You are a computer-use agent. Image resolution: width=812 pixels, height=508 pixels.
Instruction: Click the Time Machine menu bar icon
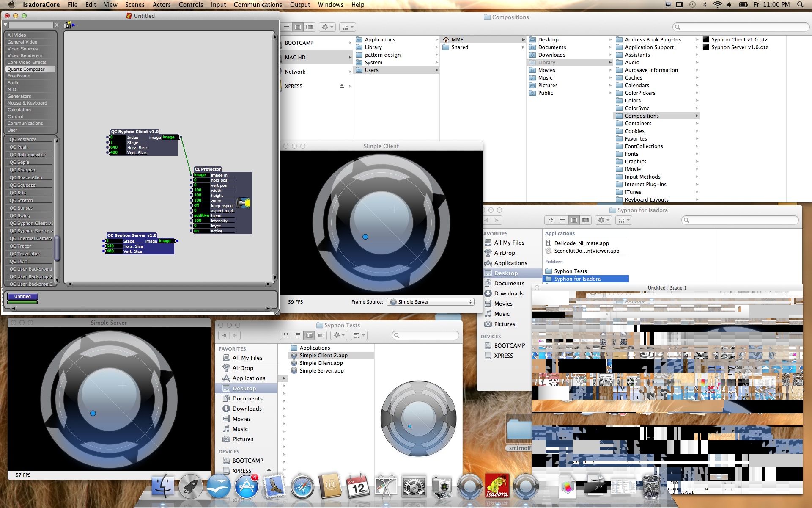click(x=692, y=5)
